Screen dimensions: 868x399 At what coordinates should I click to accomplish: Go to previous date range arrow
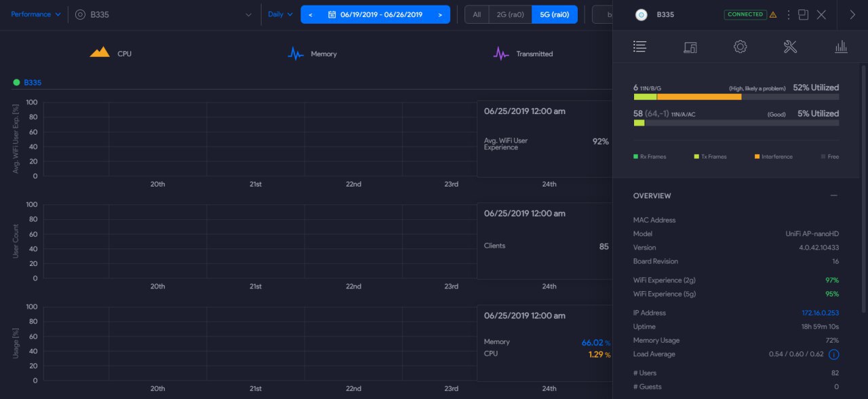310,14
